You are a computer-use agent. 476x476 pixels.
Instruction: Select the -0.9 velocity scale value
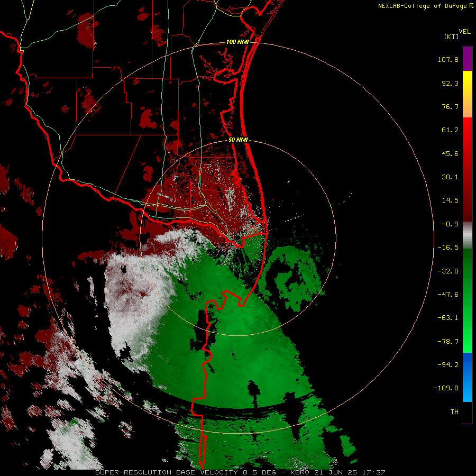tap(450, 224)
